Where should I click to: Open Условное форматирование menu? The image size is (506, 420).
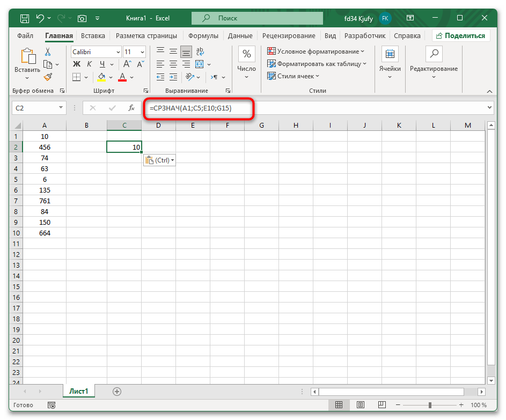point(316,51)
